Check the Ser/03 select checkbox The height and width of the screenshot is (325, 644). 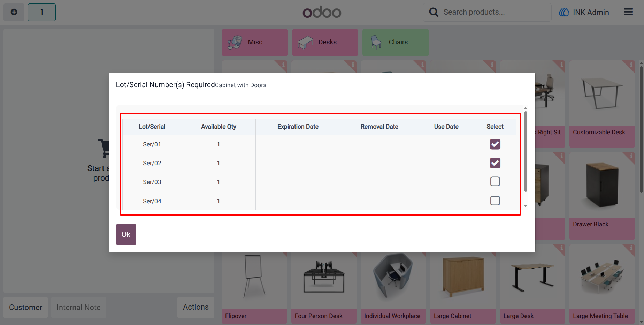[495, 182]
